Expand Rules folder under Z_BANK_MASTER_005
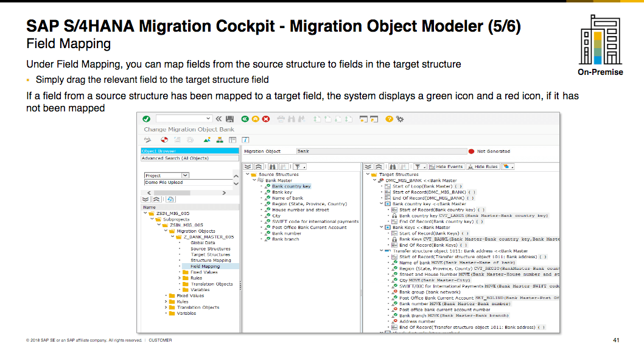The height and width of the screenshot is (352, 644). (180, 278)
